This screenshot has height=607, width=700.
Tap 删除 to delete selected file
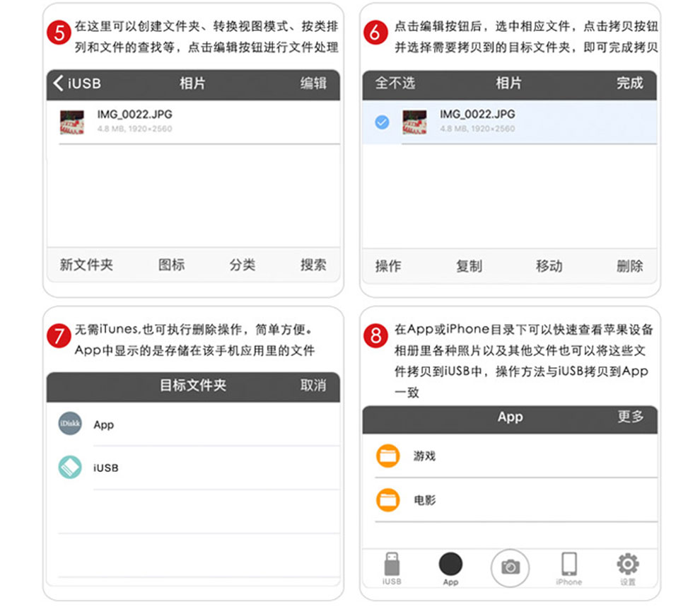coord(629,266)
